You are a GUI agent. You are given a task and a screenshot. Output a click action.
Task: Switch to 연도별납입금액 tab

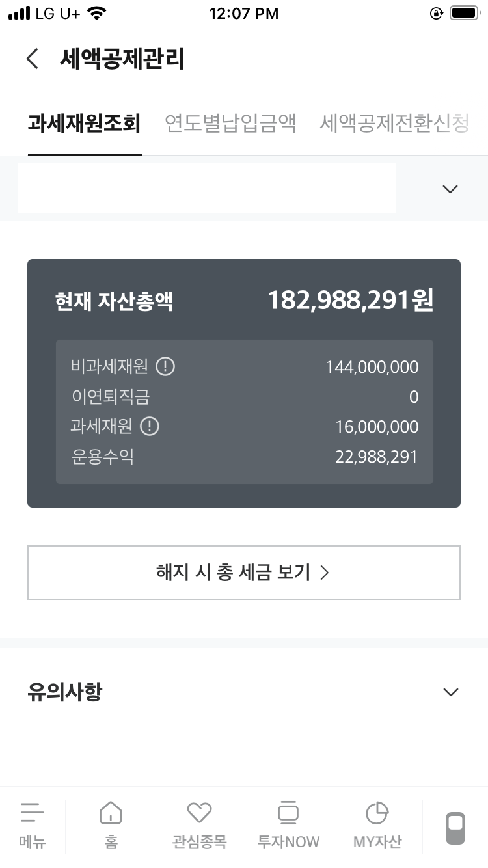[x=230, y=124]
